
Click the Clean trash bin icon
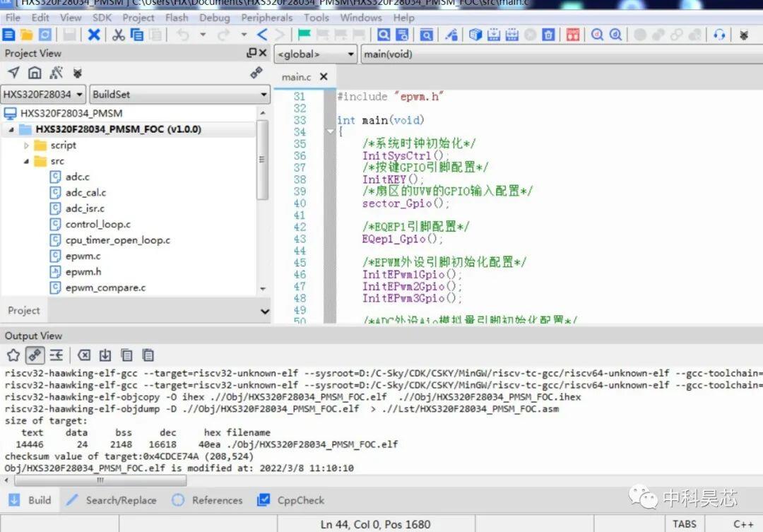pyautogui.click(x=548, y=35)
